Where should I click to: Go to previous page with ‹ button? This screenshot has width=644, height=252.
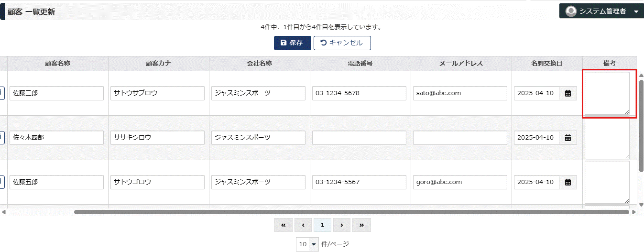(303, 225)
